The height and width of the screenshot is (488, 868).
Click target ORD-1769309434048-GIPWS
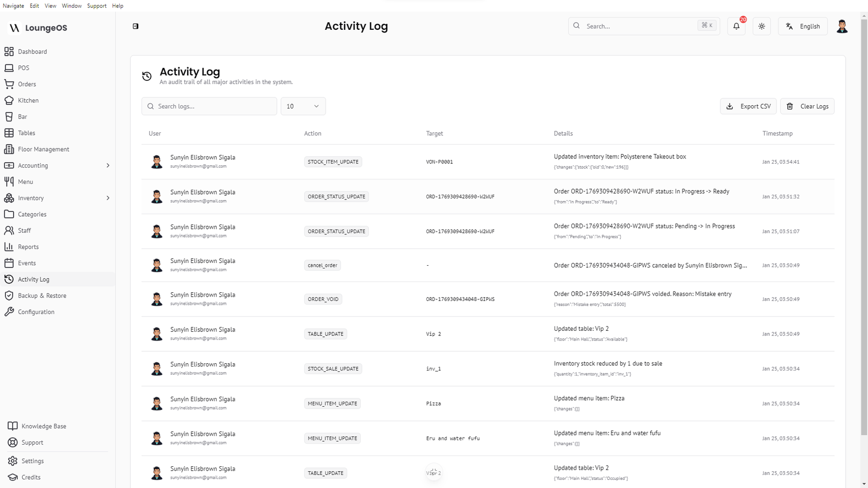click(460, 299)
